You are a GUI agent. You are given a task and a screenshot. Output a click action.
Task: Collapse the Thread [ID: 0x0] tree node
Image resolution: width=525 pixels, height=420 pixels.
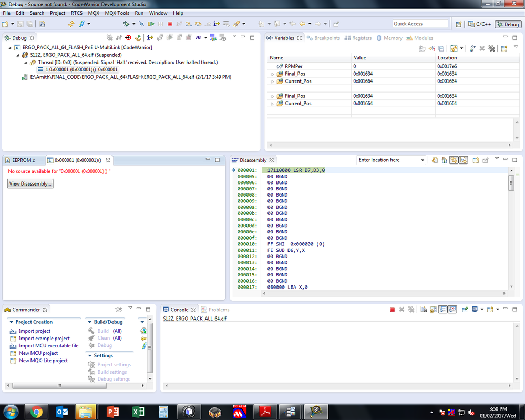pos(26,63)
